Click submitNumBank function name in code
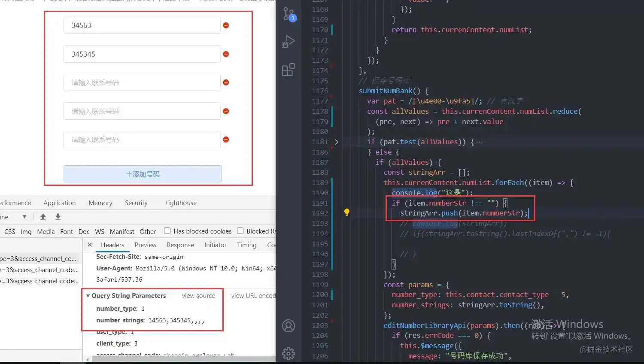This screenshot has height=364, width=644. (386, 91)
